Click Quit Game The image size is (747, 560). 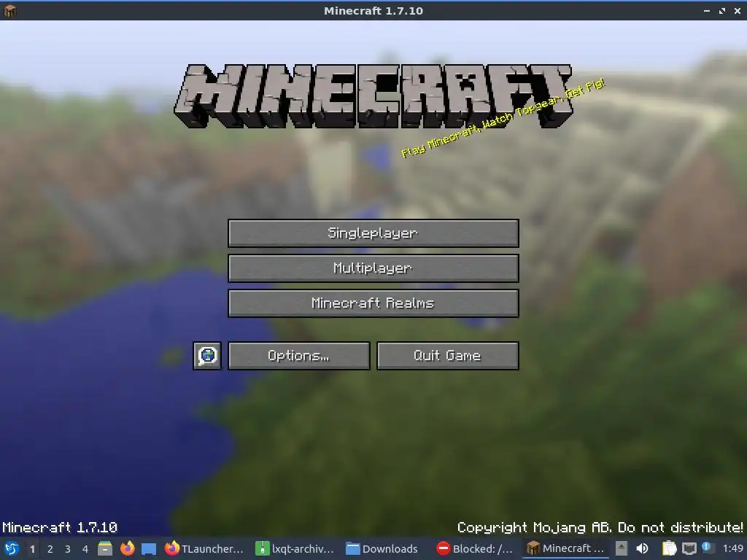point(448,356)
